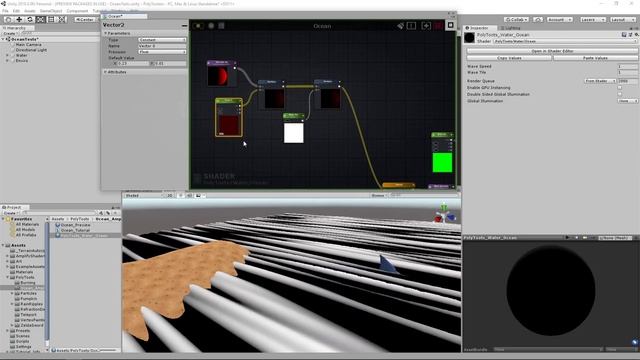Expand the Water object in Hierarchy

tap(7, 55)
